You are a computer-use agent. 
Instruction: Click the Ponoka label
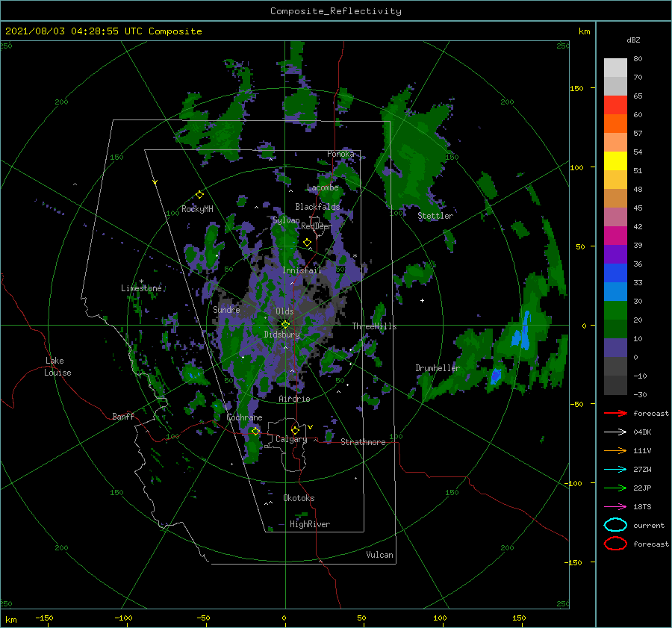(340, 154)
